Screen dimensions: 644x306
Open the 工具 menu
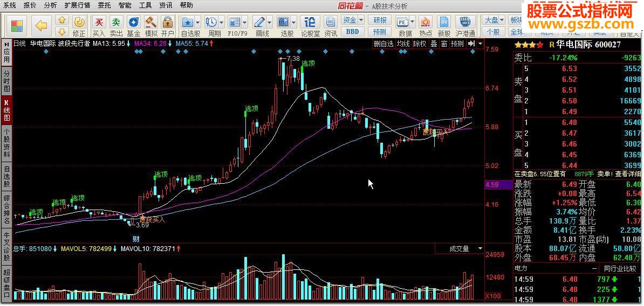146,5
